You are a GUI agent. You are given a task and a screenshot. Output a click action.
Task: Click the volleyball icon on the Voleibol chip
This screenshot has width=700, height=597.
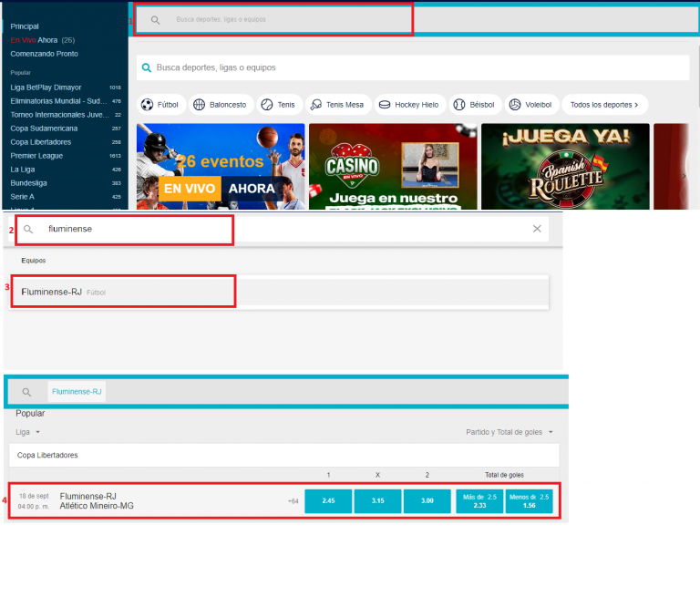(515, 105)
